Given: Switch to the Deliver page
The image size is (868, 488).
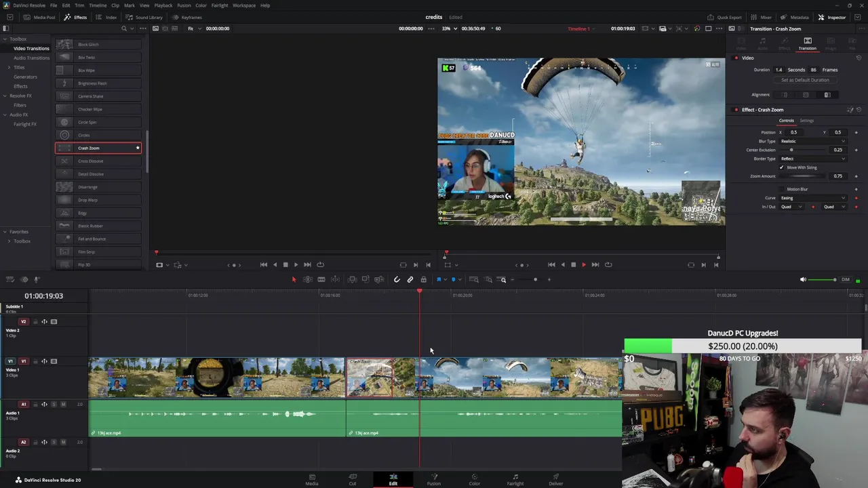Looking at the screenshot, I should (555, 479).
